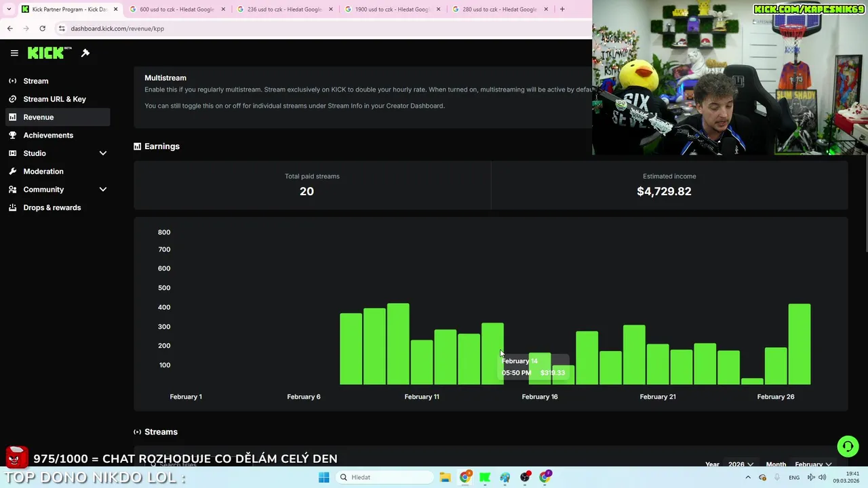Close the 236 usd to czk tab
Image resolution: width=868 pixels, height=488 pixels.
(331, 9)
